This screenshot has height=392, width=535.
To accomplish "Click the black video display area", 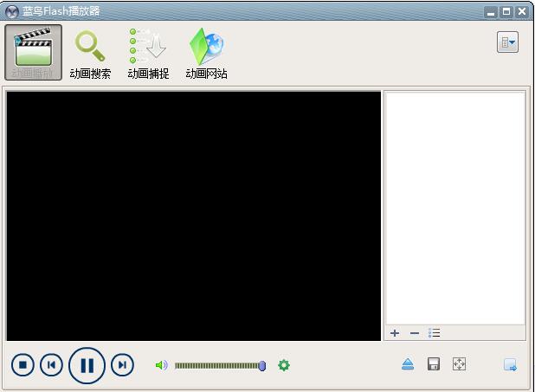I will click(x=193, y=216).
